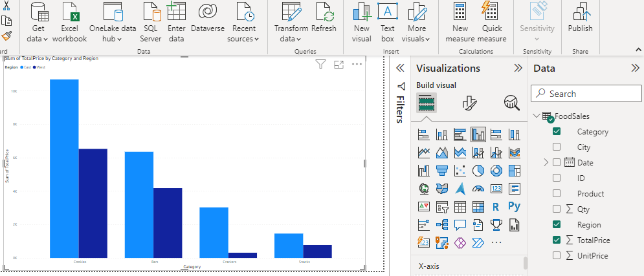
Task: Add a Gauge visual
Action: [x=478, y=188]
